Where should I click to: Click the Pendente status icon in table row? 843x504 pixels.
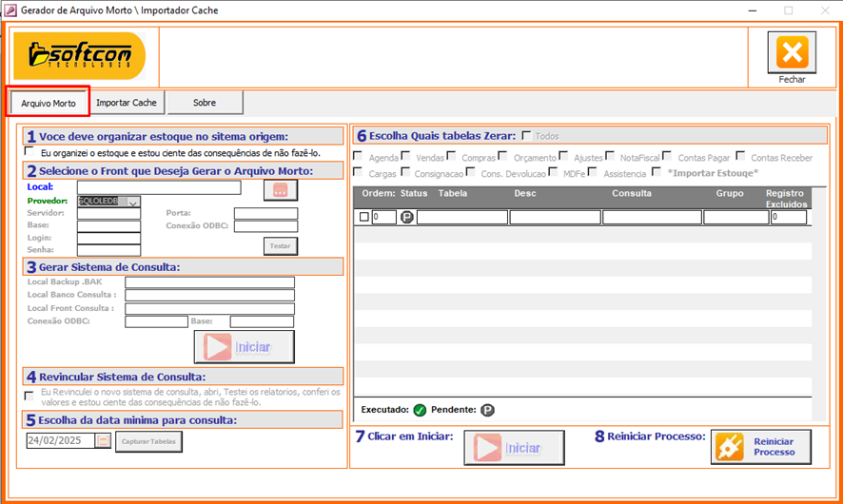pyautogui.click(x=406, y=218)
